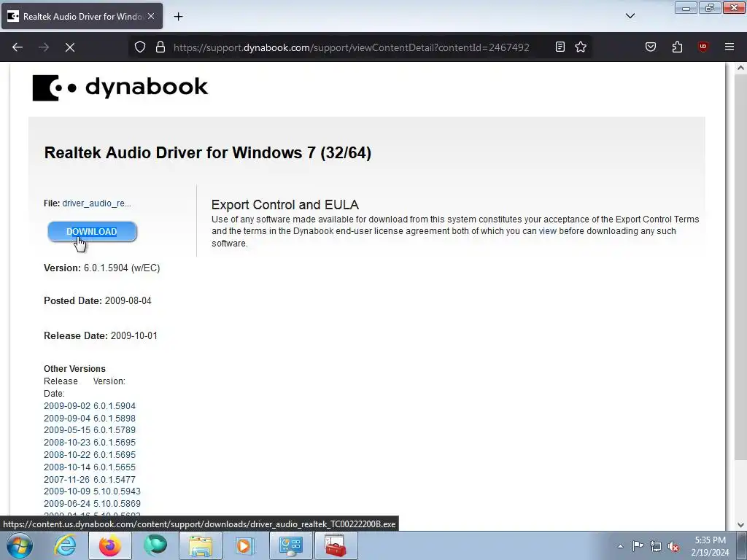
Task: Open the Control Panel taskbar icon
Action: tap(291, 545)
